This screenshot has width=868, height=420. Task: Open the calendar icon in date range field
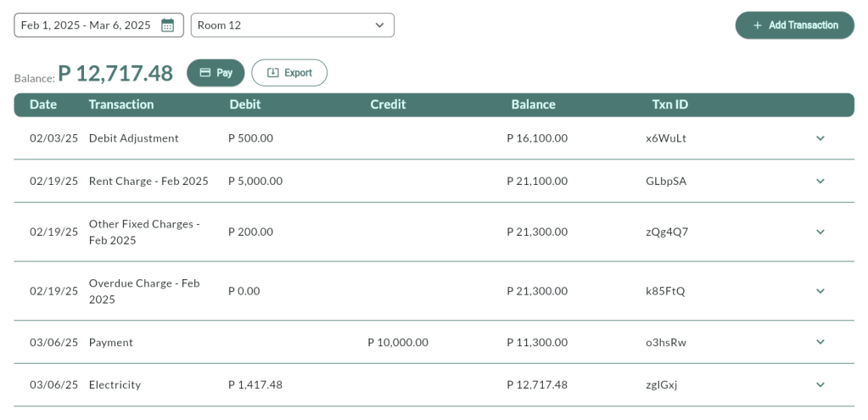coord(167,25)
